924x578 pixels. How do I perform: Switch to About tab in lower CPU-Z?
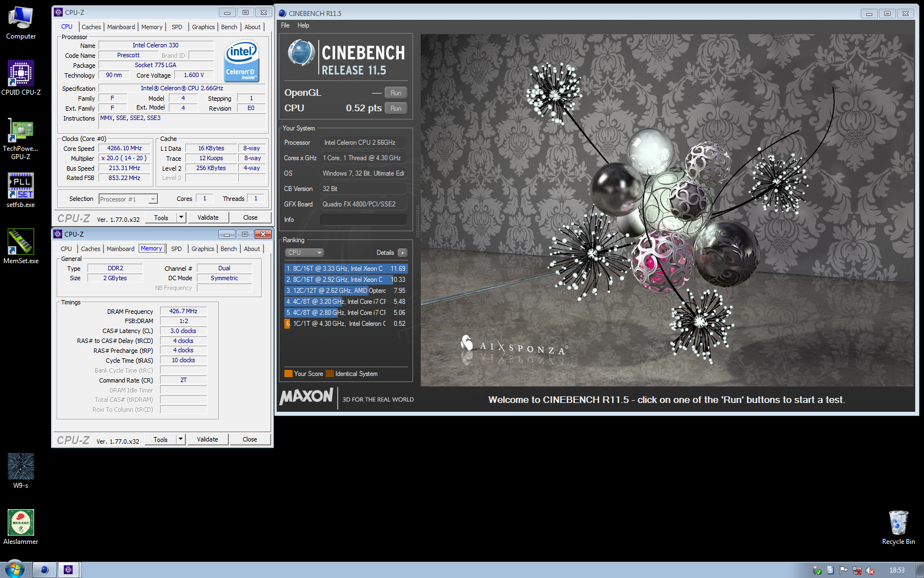252,249
